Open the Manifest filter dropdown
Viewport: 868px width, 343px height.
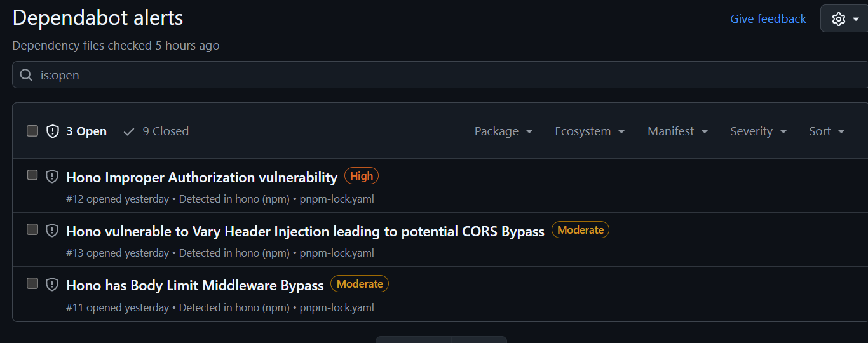677,131
